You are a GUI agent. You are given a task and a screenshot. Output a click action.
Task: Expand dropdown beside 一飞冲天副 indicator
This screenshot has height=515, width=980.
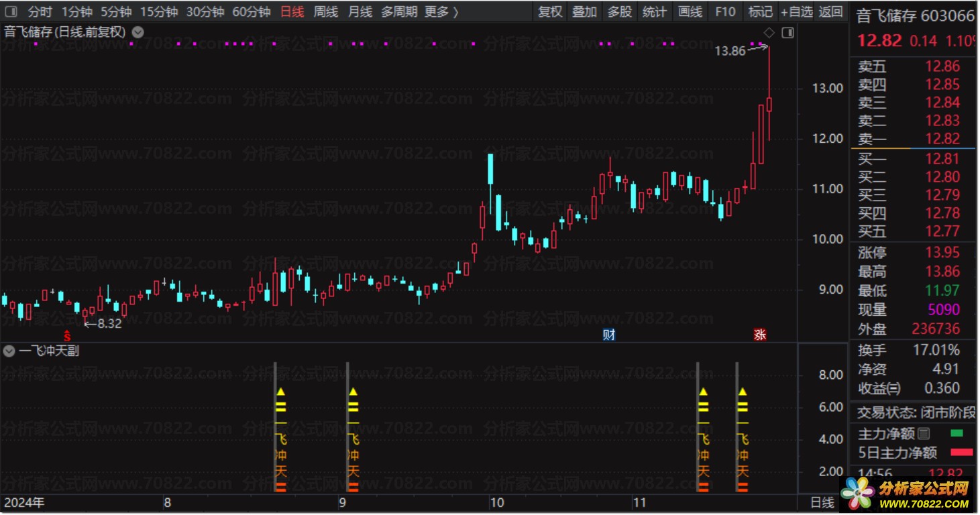(9, 351)
